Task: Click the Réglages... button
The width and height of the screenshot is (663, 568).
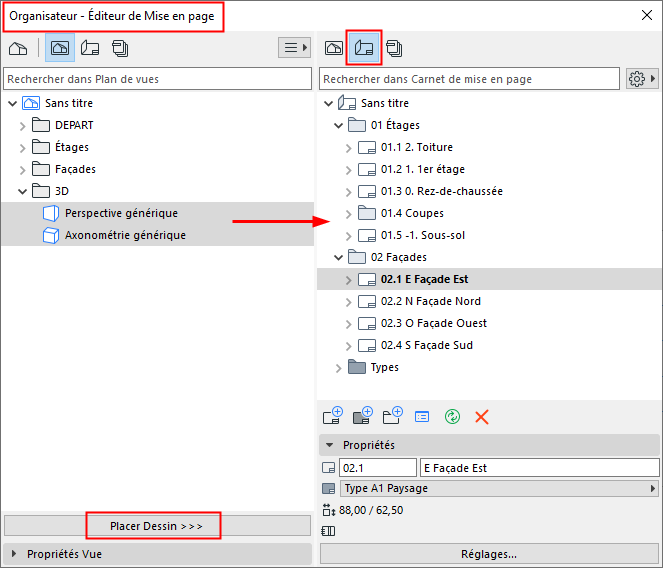Action: (x=489, y=554)
